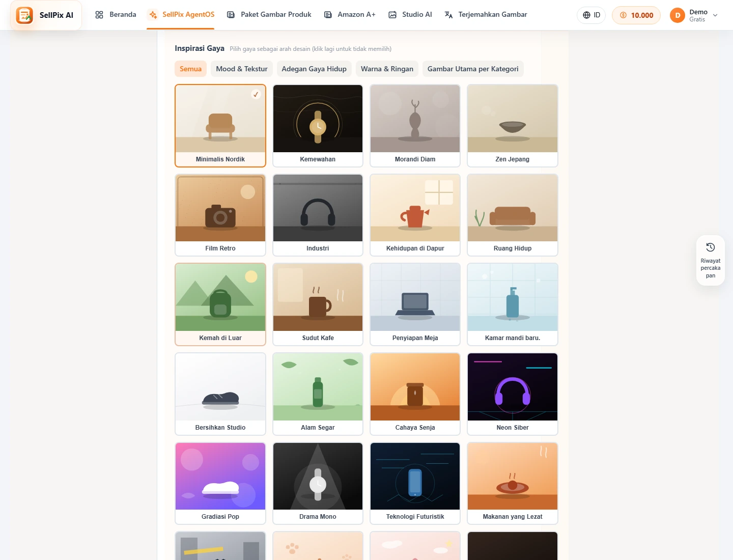This screenshot has height=560, width=733.
Task: Open the Studio AI menu item
Action: pos(410,15)
